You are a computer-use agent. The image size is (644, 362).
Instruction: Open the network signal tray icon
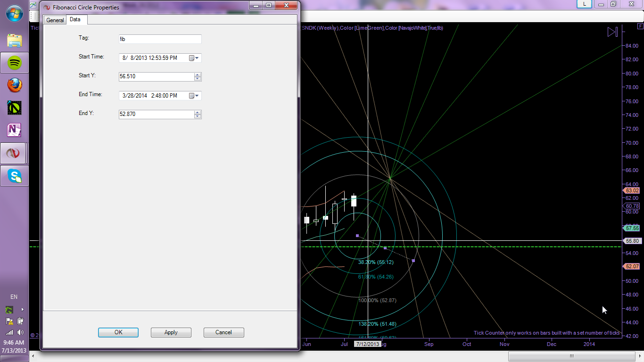(9, 332)
